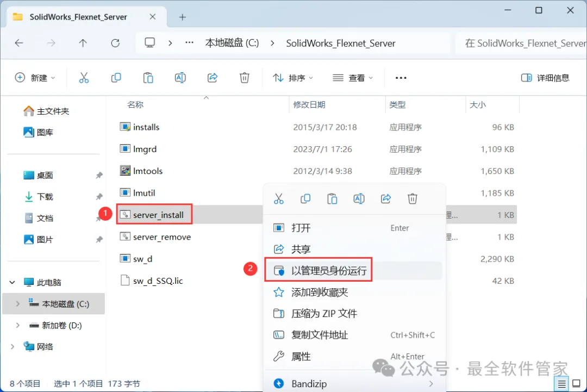Click the Delete trash icon in the top toolbar
The width and height of the screenshot is (587, 392).
coord(245,78)
